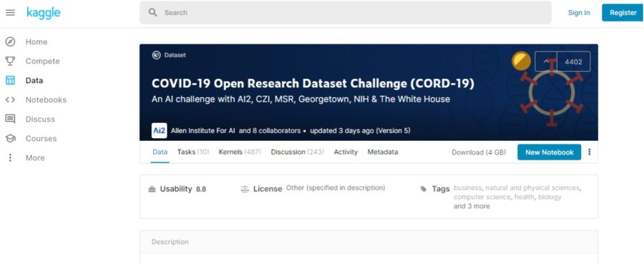644x264 pixels.
Task: Click the Home compass icon
Action: [x=10, y=42]
